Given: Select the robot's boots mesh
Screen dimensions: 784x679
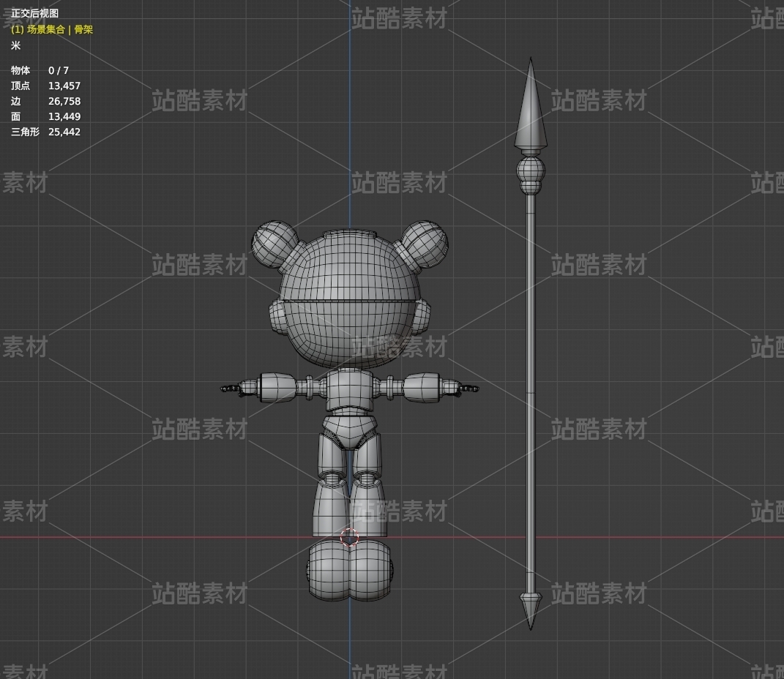Looking at the screenshot, I should (x=349, y=571).
